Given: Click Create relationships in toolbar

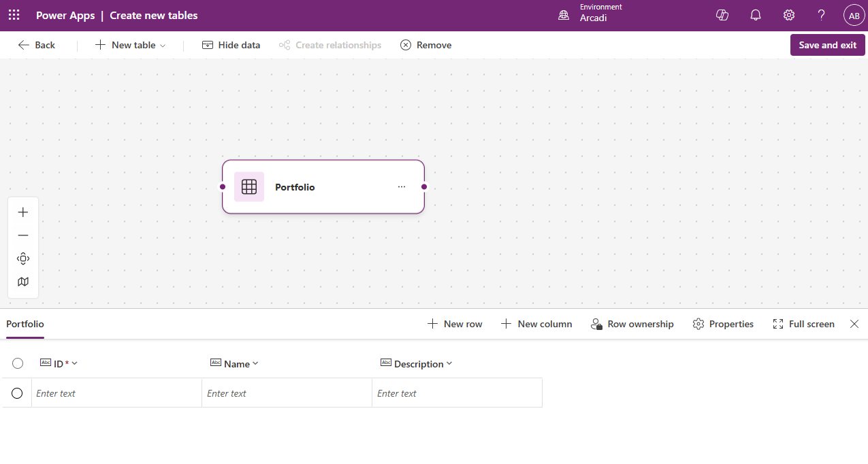Looking at the screenshot, I should click(x=330, y=45).
